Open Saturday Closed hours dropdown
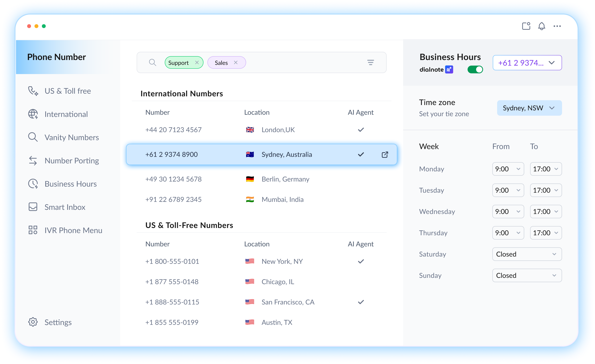This screenshot has width=595, height=364. 527,254
